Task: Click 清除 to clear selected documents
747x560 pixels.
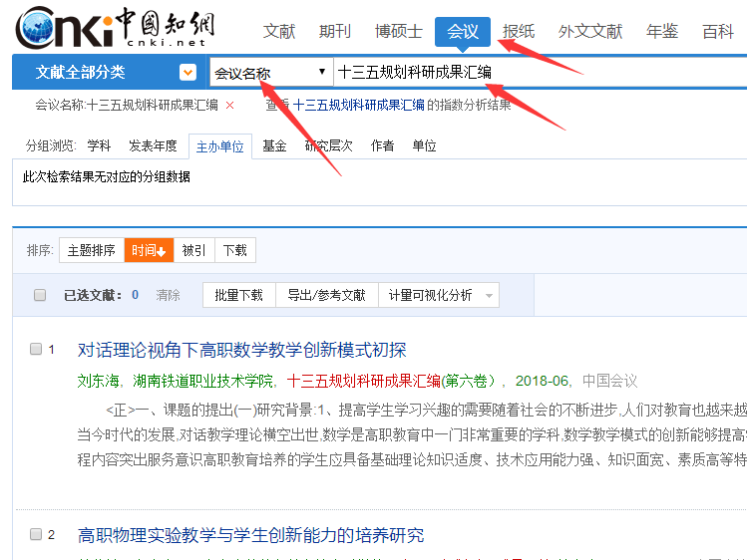Action: coord(168,295)
